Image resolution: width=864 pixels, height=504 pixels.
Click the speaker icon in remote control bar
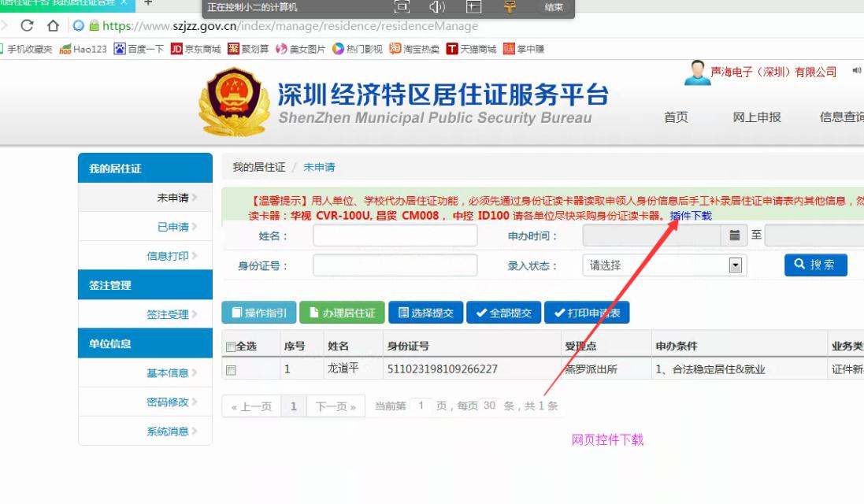pyautogui.click(x=436, y=7)
